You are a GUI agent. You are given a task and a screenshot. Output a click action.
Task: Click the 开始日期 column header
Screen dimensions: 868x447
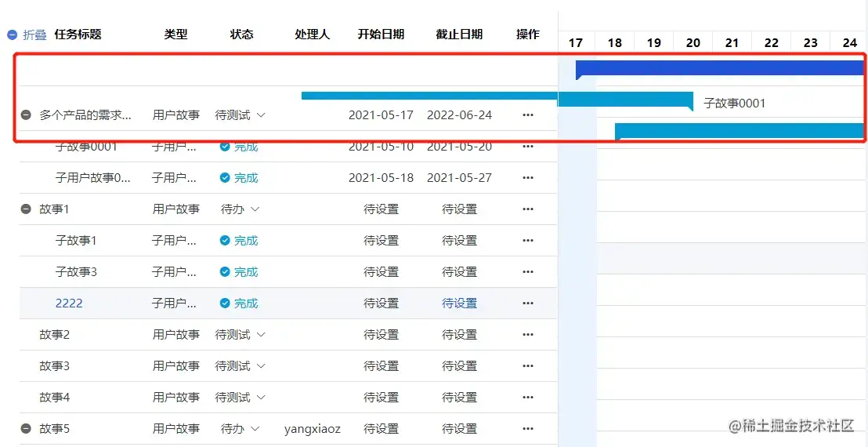point(381,35)
